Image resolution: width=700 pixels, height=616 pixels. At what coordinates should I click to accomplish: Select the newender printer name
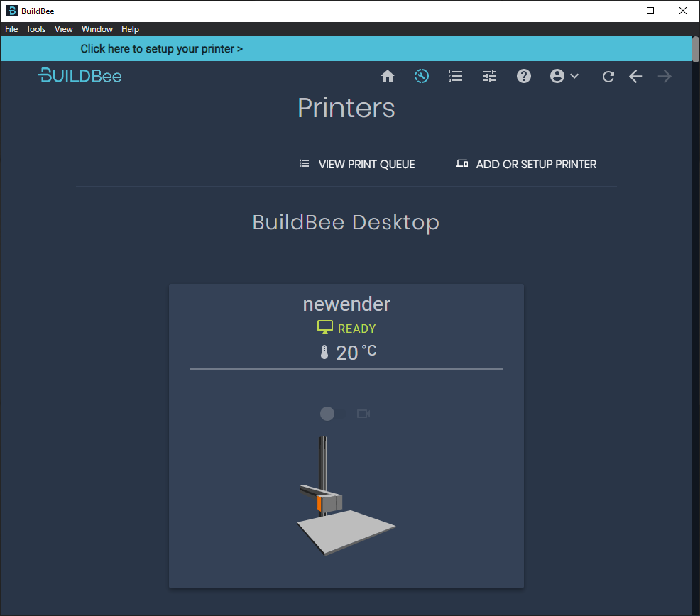coord(346,304)
